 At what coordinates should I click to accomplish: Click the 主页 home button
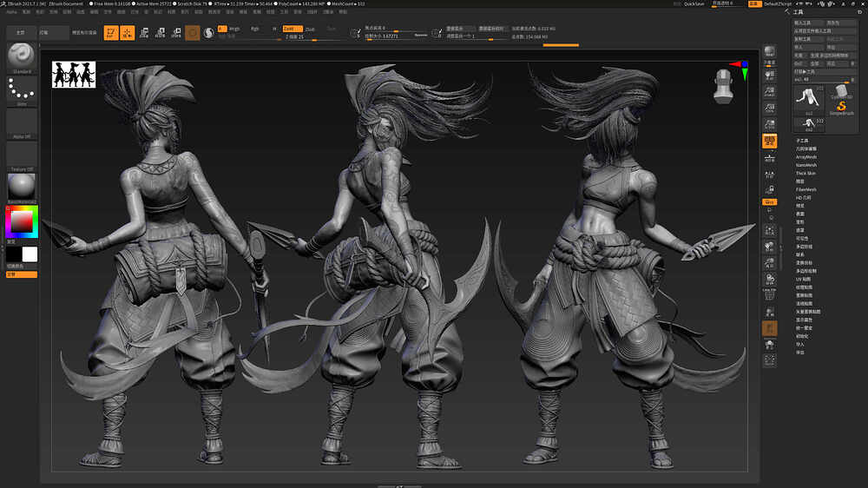[x=22, y=33]
